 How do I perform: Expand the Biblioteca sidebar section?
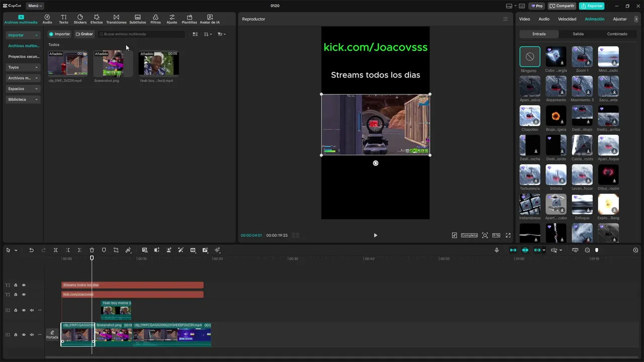23,100
